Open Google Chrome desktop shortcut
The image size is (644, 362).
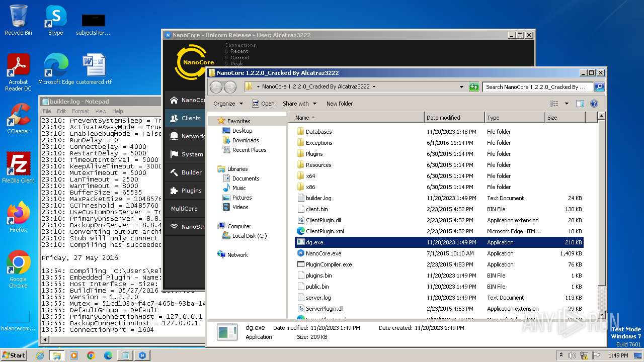(18, 269)
